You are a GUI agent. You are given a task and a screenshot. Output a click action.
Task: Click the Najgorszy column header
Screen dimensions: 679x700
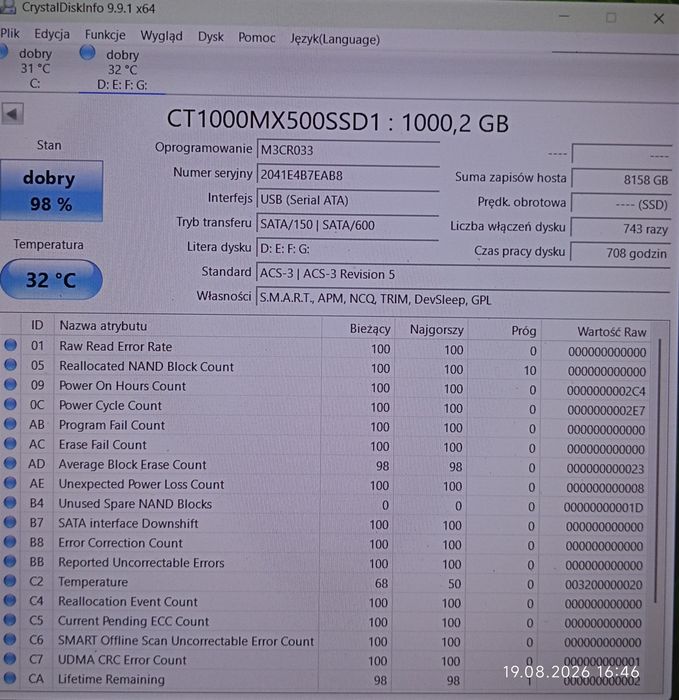[x=431, y=329]
